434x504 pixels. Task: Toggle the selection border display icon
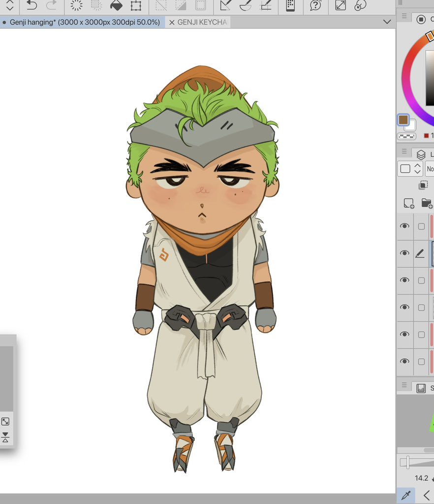click(x=200, y=5)
